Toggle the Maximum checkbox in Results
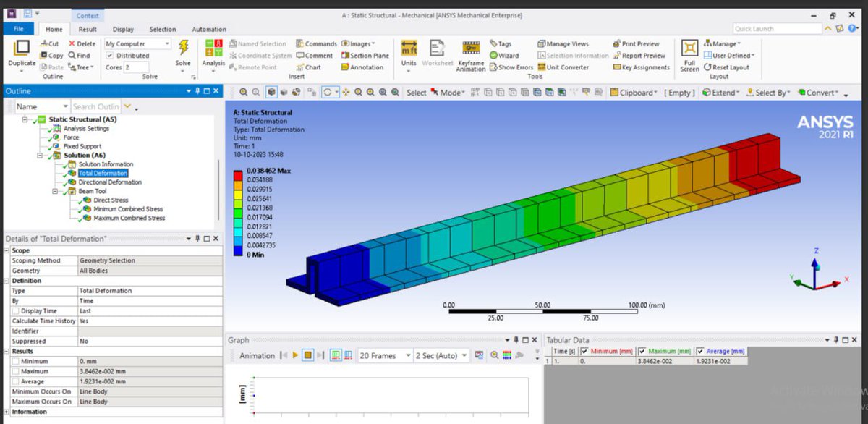 tap(14, 371)
